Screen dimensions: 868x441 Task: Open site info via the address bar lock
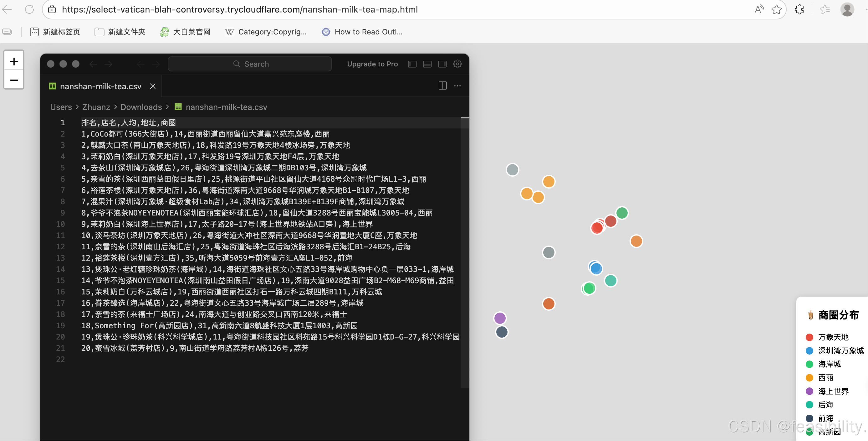(52, 9)
